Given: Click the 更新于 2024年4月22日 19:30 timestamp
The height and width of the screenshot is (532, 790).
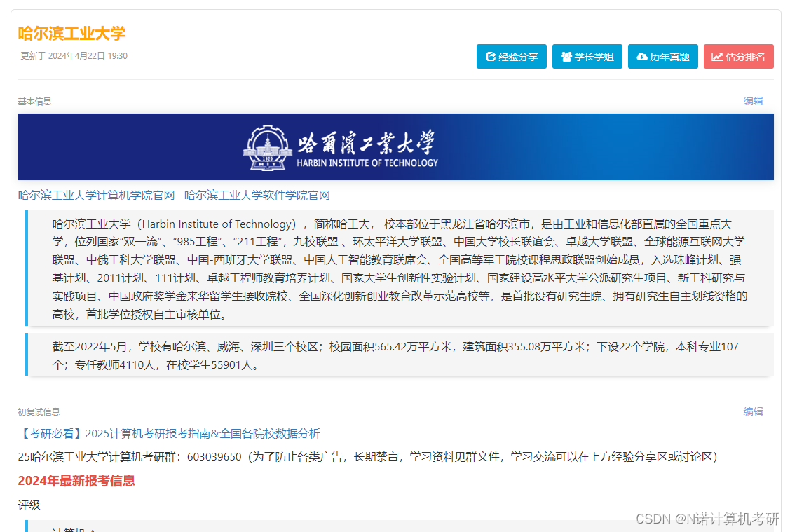Looking at the screenshot, I should [x=74, y=56].
